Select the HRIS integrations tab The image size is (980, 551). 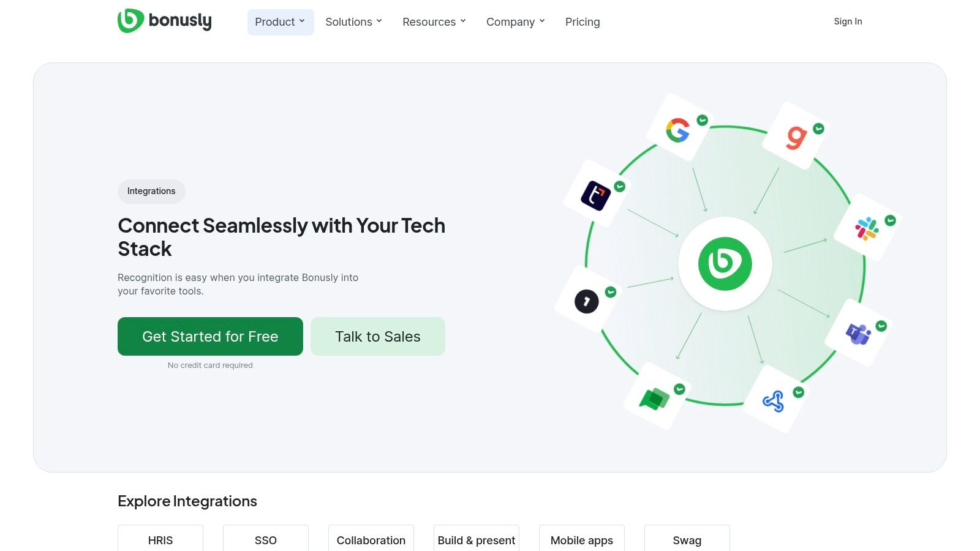click(160, 539)
